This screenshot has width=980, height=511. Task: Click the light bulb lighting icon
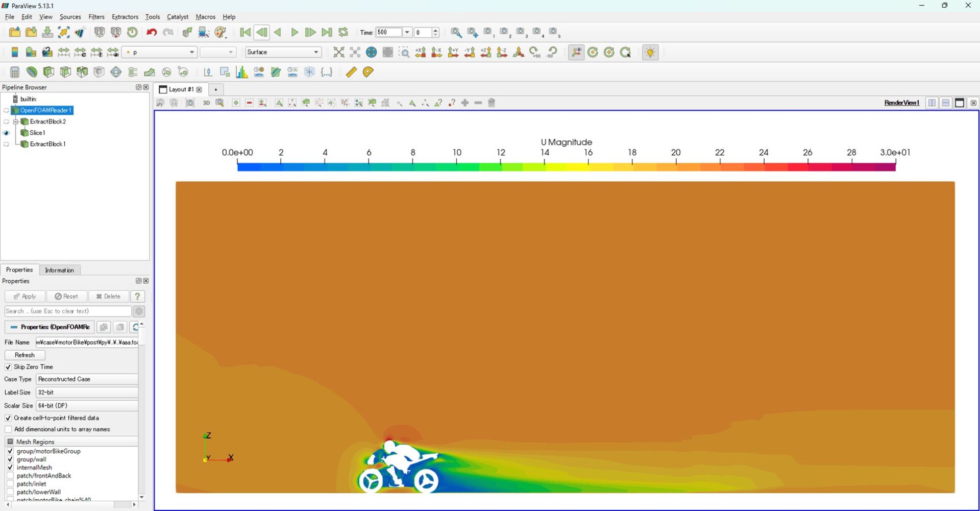click(650, 52)
